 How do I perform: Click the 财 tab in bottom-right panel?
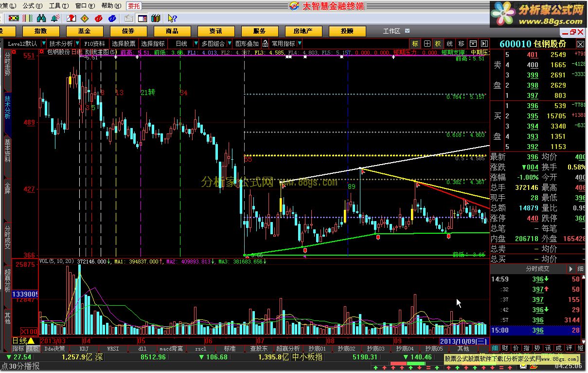(x=505, y=348)
